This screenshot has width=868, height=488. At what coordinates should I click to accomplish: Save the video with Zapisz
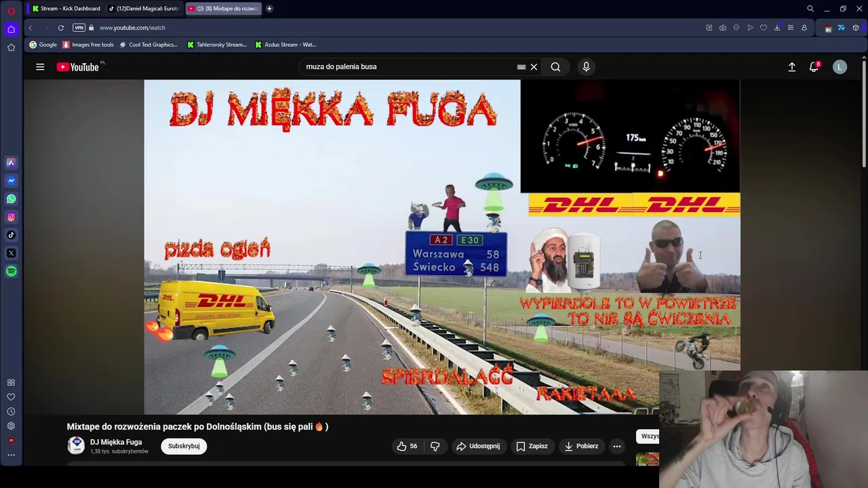532,446
